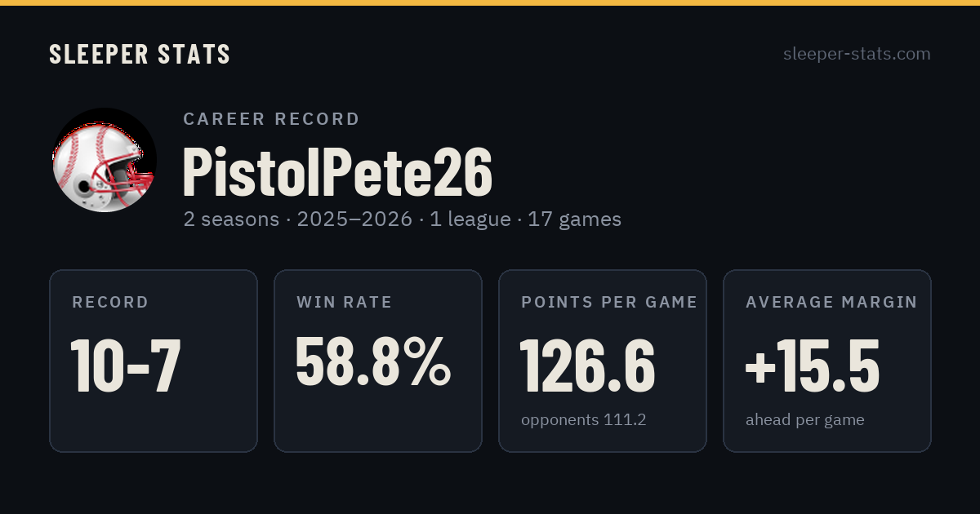Click the RECORD card label

coord(110,303)
